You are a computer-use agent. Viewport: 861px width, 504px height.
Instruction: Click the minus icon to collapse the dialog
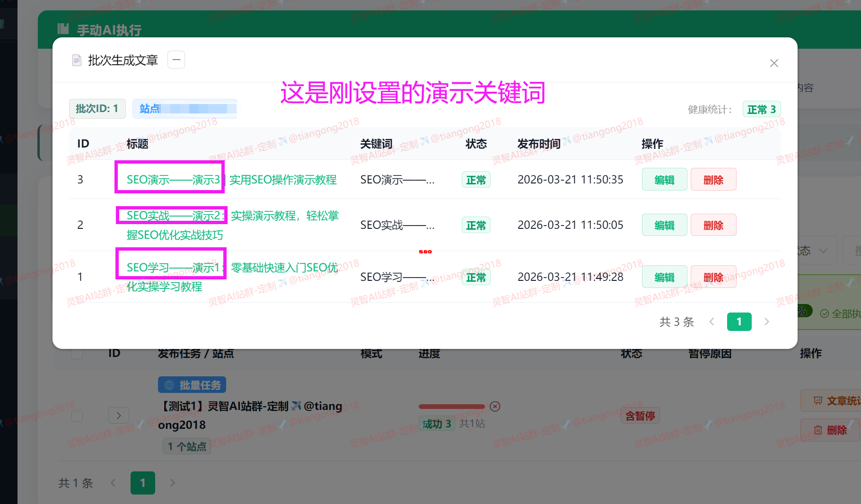tap(176, 60)
